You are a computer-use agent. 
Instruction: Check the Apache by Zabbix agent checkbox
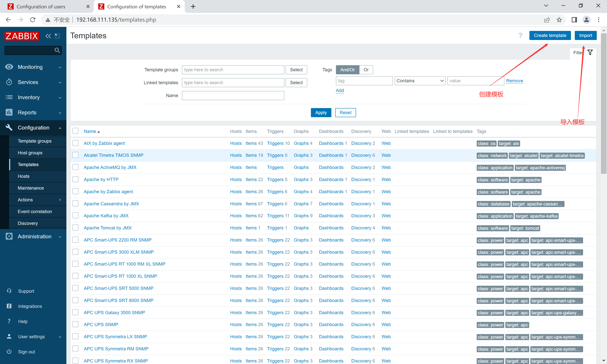pyautogui.click(x=75, y=191)
